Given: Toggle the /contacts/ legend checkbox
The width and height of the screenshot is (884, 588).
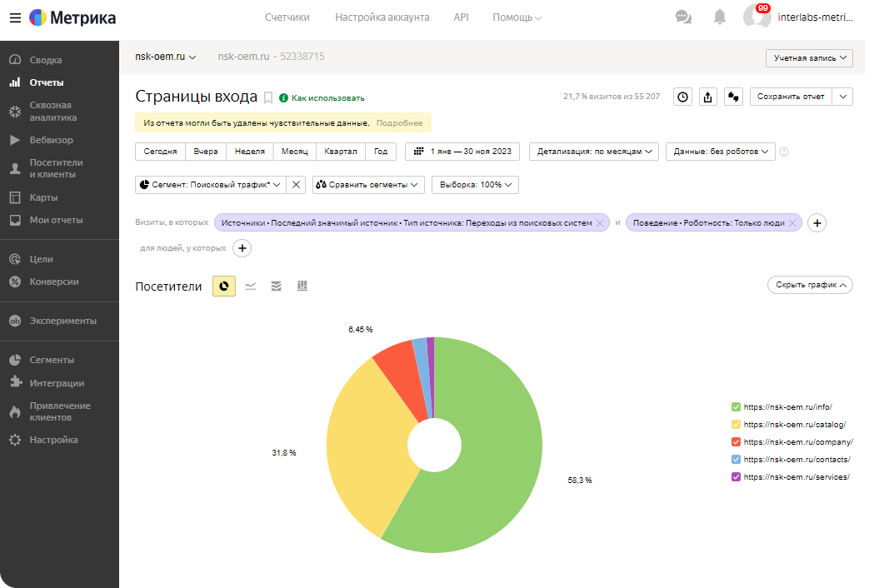Looking at the screenshot, I should pyautogui.click(x=736, y=460).
